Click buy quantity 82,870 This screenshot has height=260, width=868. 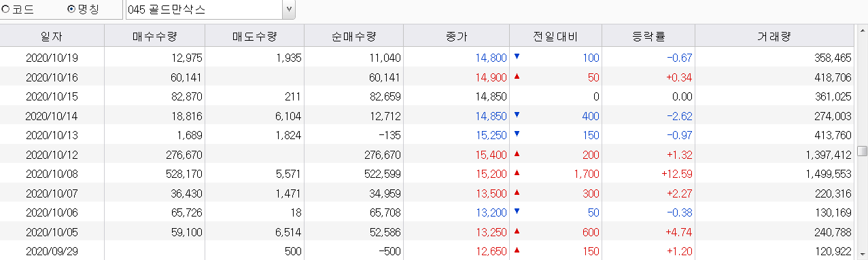pyautogui.click(x=187, y=97)
